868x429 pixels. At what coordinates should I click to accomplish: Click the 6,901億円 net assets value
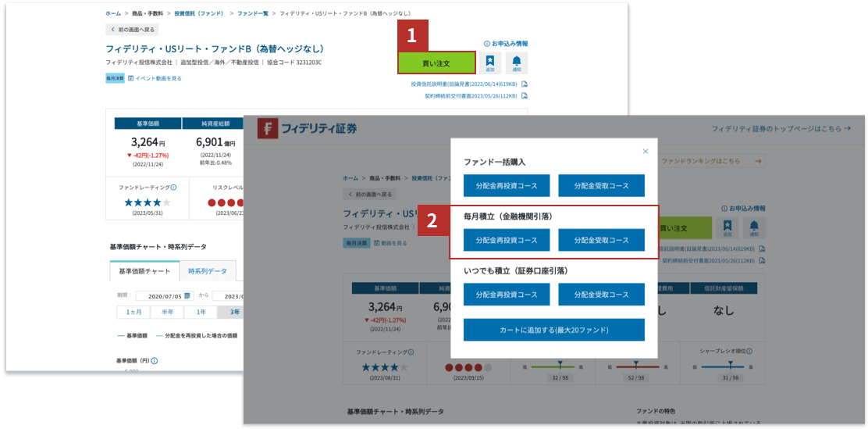pyautogui.click(x=215, y=142)
